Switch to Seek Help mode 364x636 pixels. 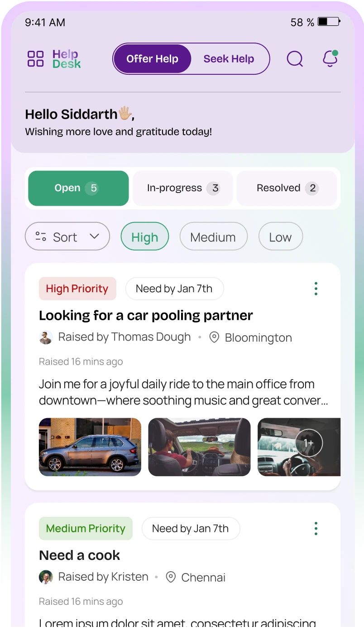click(x=229, y=59)
